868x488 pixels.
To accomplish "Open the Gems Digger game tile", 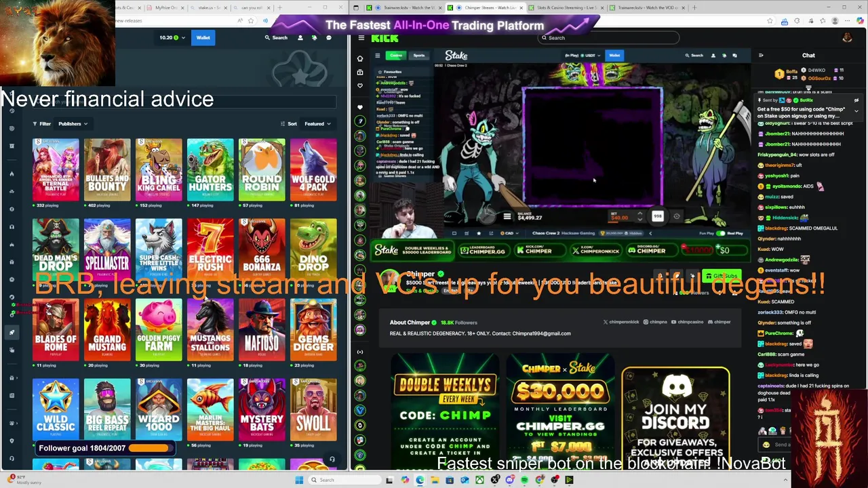I will click(x=313, y=330).
